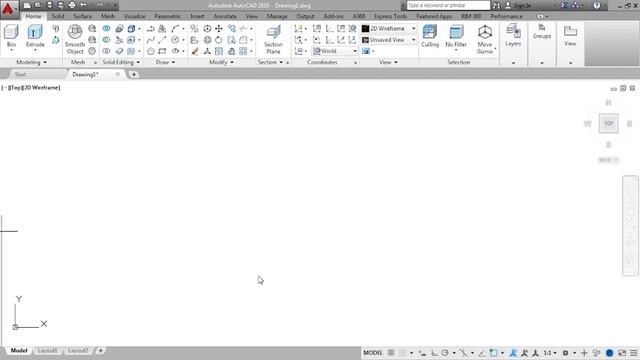640x360 pixels.
Task: Switch to the Layout1 tab
Action: pyautogui.click(x=47, y=351)
